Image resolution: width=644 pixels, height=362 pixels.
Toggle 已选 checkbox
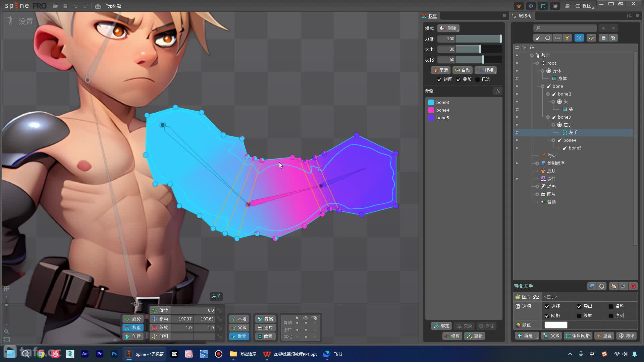point(477,79)
